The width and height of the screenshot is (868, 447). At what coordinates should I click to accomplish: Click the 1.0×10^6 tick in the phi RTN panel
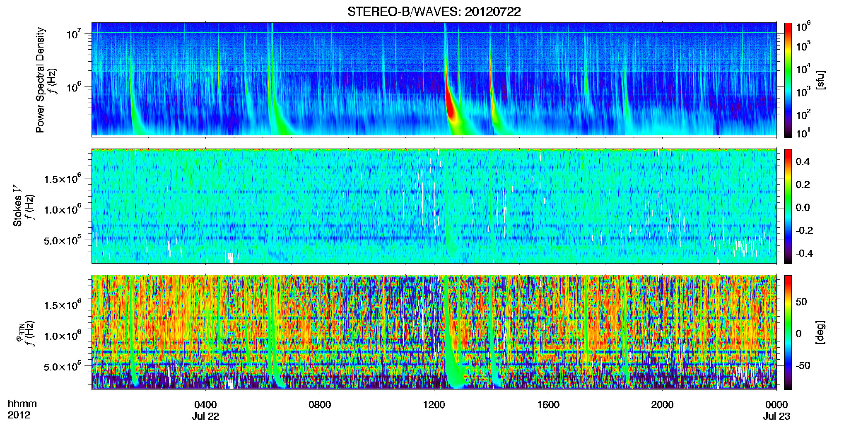point(62,336)
